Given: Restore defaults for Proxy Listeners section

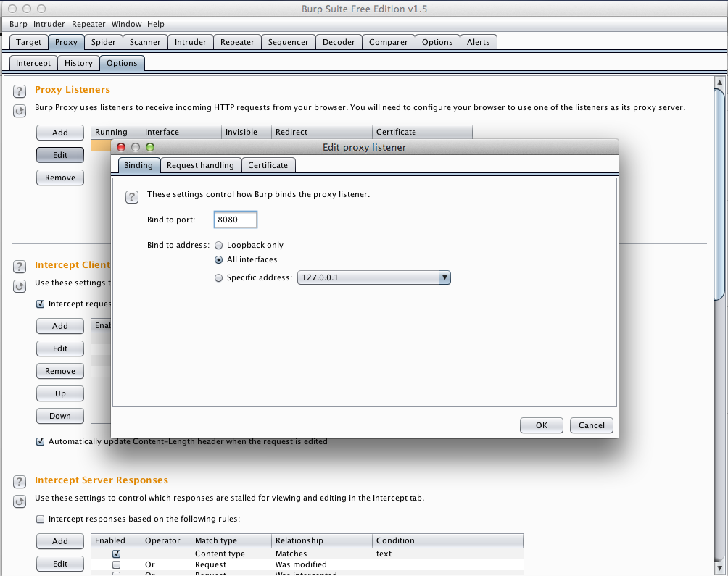Looking at the screenshot, I should pyautogui.click(x=20, y=111).
